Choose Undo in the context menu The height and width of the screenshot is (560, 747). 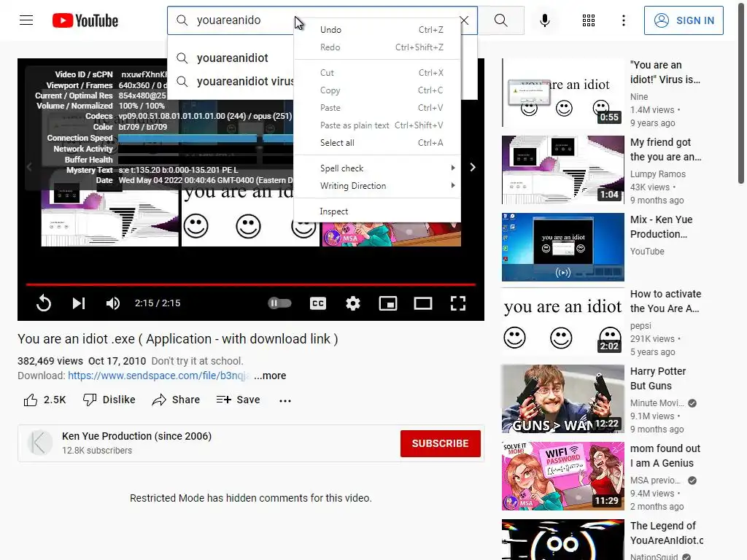click(x=377, y=29)
